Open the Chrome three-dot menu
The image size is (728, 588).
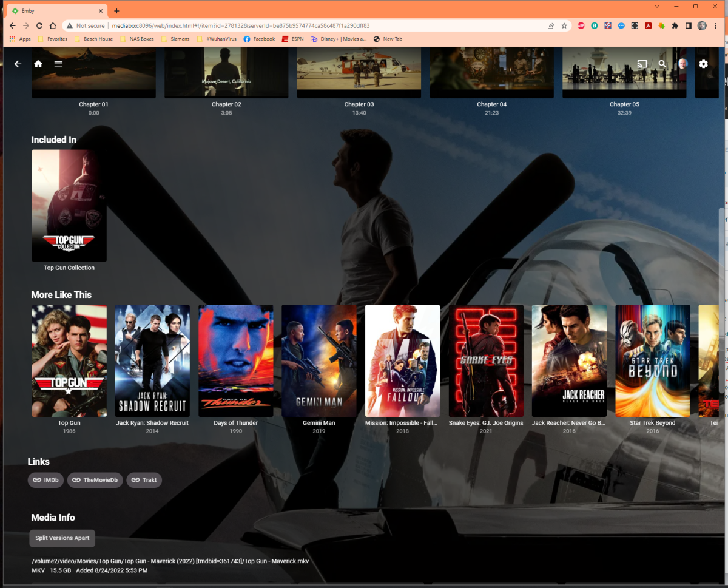click(x=715, y=26)
